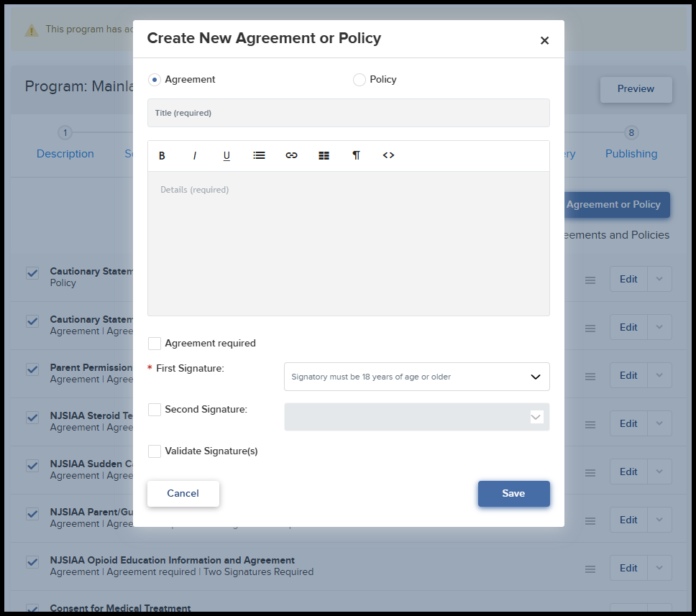Image resolution: width=696 pixels, height=616 pixels.
Task: Save the new agreement
Action: click(x=513, y=494)
